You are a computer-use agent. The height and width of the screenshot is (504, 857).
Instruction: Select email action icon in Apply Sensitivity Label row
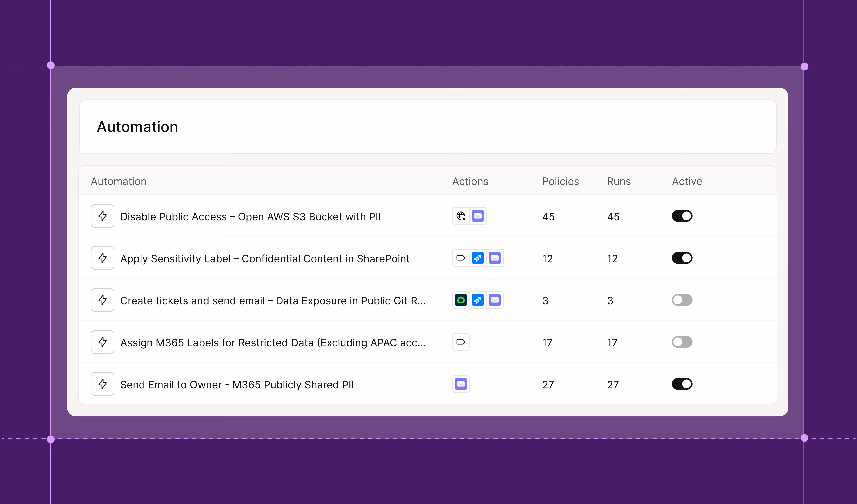(495, 258)
